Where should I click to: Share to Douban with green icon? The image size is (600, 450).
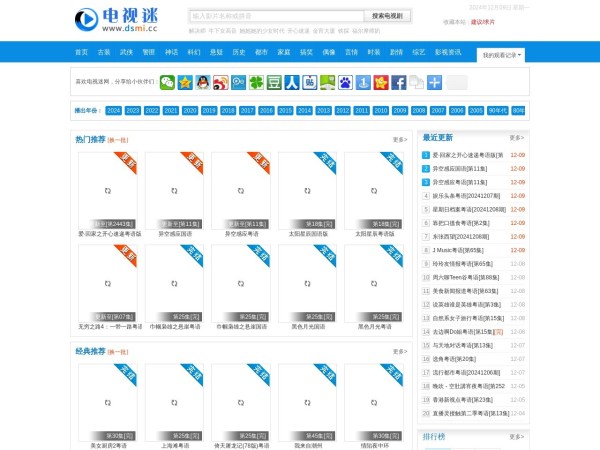tap(275, 83)
